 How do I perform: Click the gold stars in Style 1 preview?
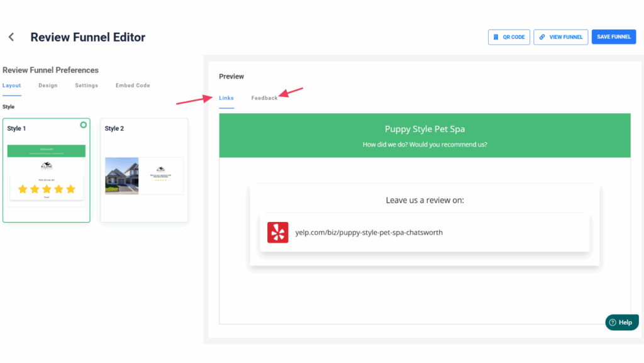(x=47, y=189)
